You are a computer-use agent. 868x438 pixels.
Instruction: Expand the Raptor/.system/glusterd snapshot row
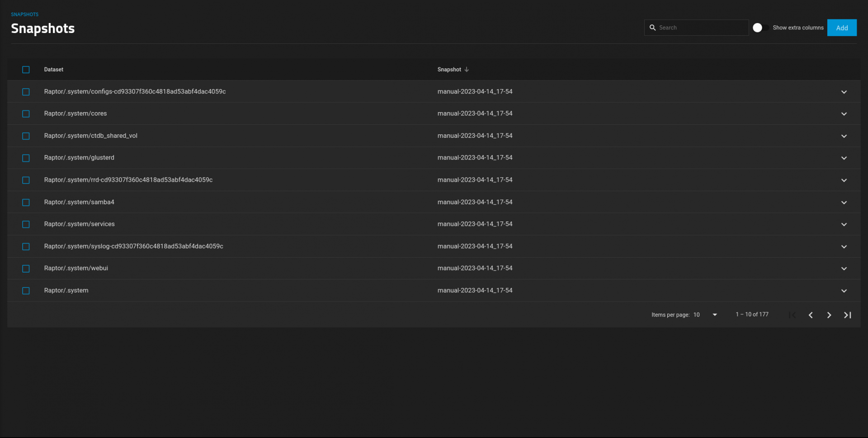point(844,158)
